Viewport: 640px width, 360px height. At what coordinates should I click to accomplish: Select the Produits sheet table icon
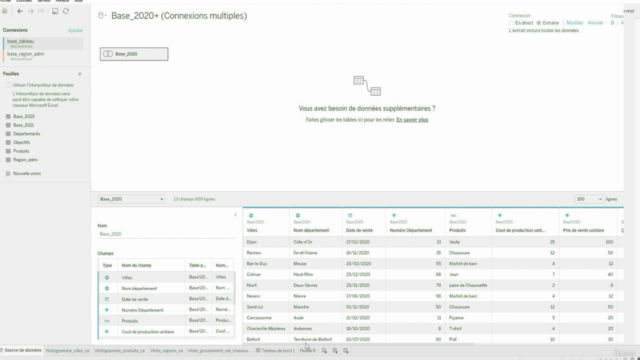8,151
